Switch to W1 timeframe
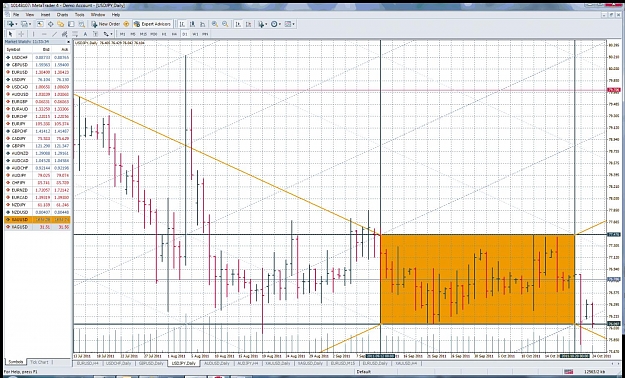Viewport: 625px width, 378px height. [195, 34]
